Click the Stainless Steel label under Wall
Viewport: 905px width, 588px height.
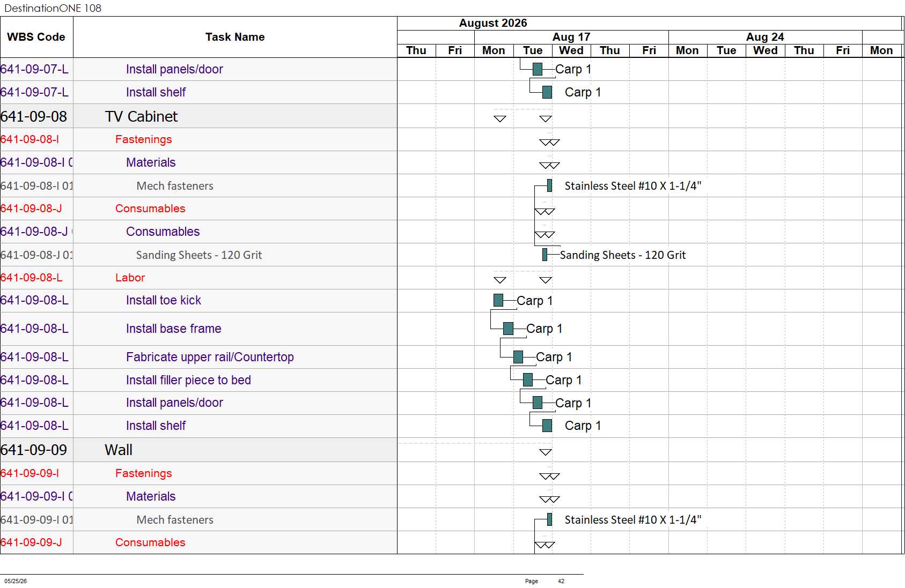point(633,520)
